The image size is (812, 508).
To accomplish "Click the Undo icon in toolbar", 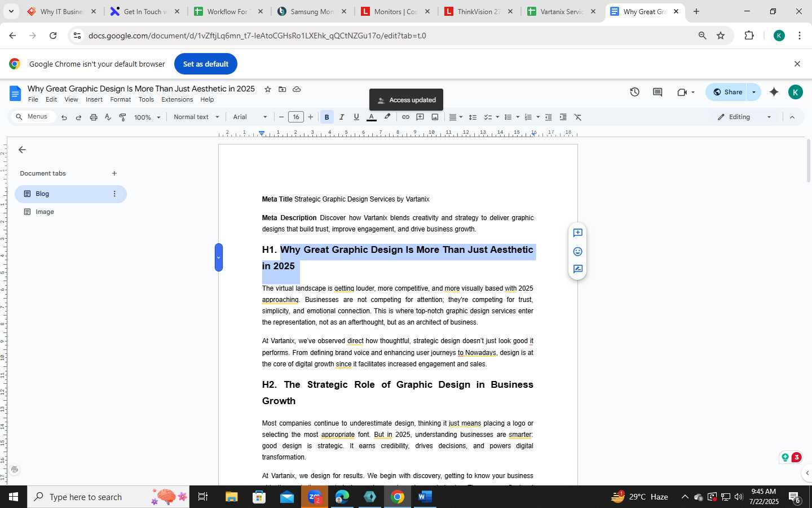I will coord(64,117).
